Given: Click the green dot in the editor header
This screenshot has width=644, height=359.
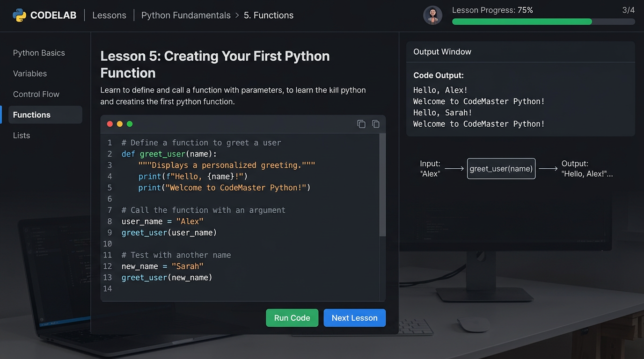Looking at the screenshot, I should (x=130, y=124).
